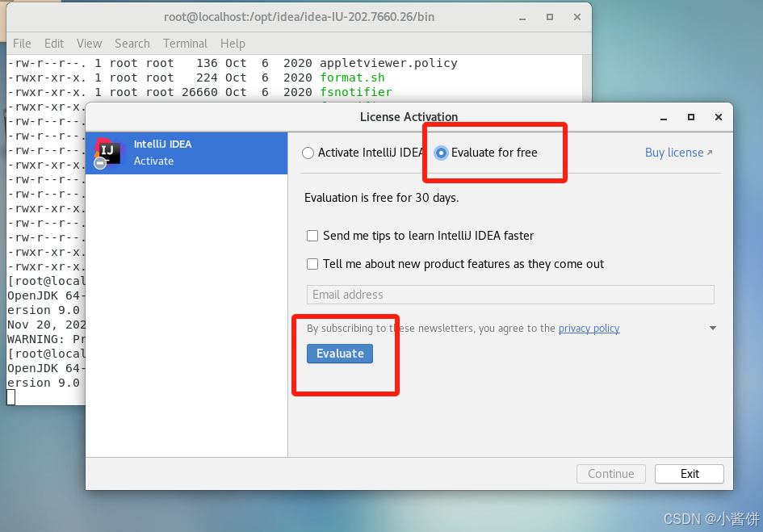Select IntelliJ IDEA Activate item in sidebar

coord(187,153)
